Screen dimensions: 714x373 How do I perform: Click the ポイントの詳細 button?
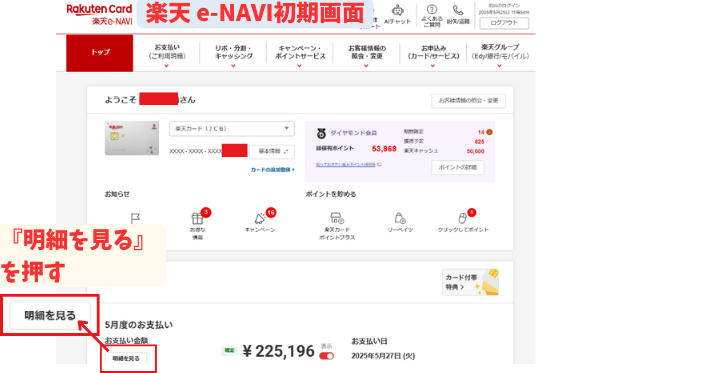click(x=458, y=167)
